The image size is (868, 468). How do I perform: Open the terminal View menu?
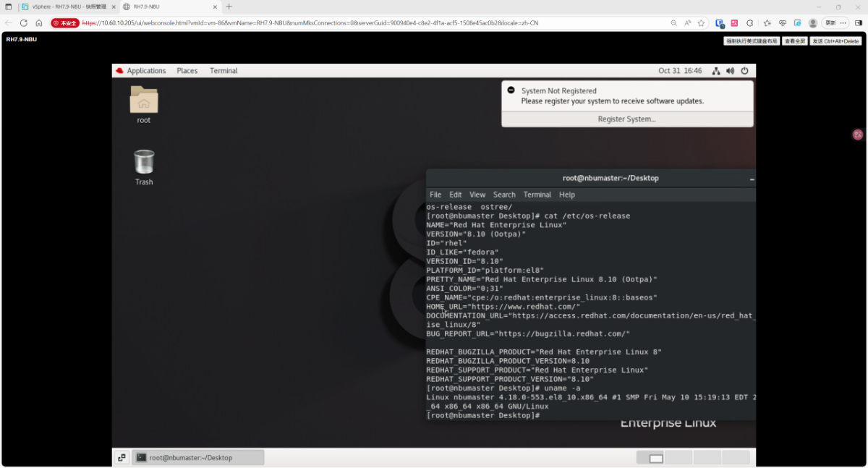[477, 195]
